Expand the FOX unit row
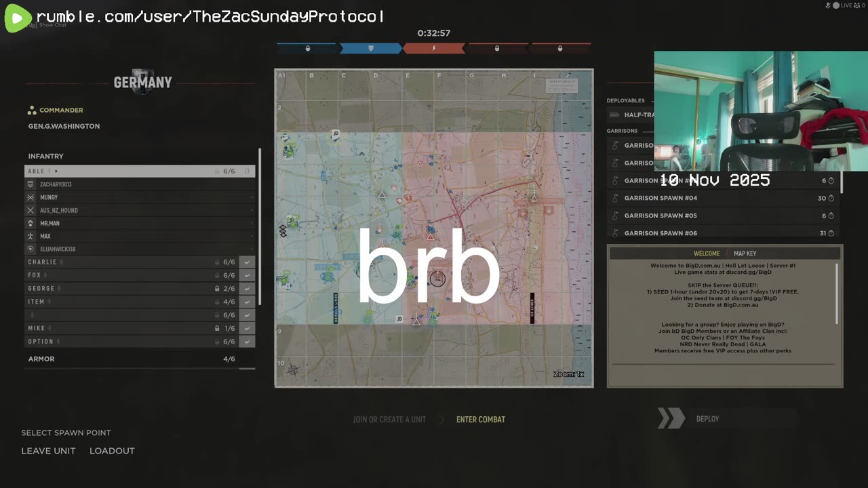The image size is (868, 488). tap(132, 275)
